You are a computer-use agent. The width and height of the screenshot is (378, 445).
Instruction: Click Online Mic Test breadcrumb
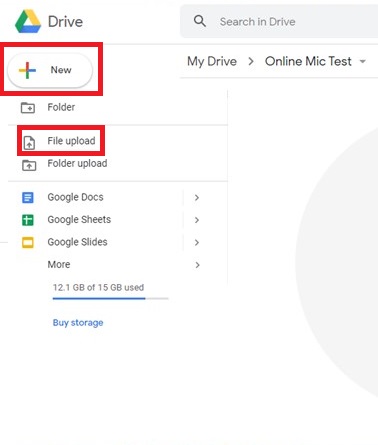pos(308,61)
